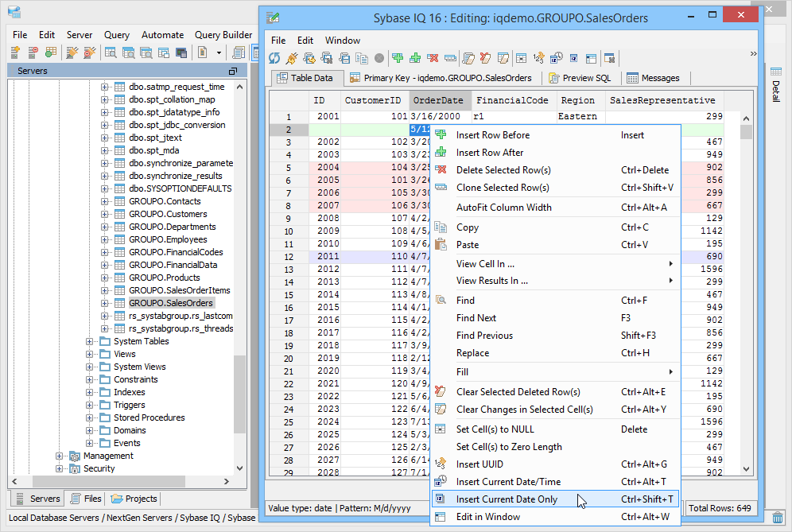Open dropdown arrow next to document icon

(x=219, y=52)
